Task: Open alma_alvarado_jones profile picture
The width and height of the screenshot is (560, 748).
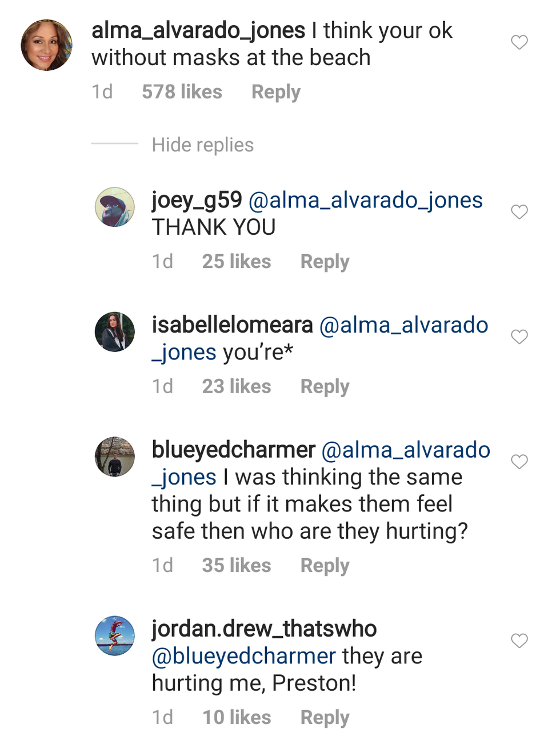Action: point(47,45)
